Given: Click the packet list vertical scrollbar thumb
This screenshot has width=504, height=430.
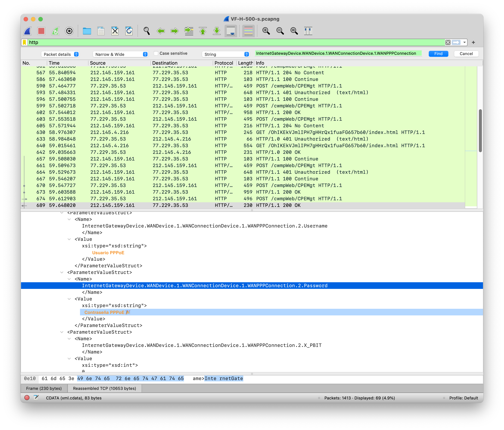Looking at the screenshot, I should (480, 131).
